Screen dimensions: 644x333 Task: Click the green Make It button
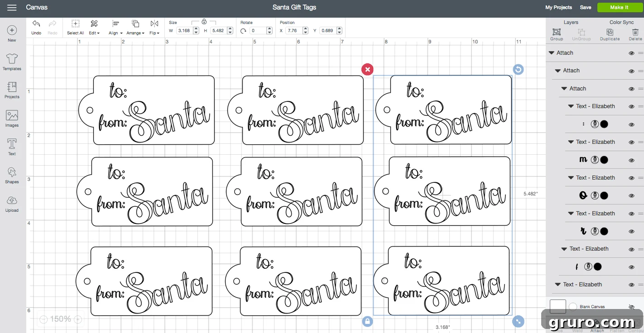pos(619,7)
